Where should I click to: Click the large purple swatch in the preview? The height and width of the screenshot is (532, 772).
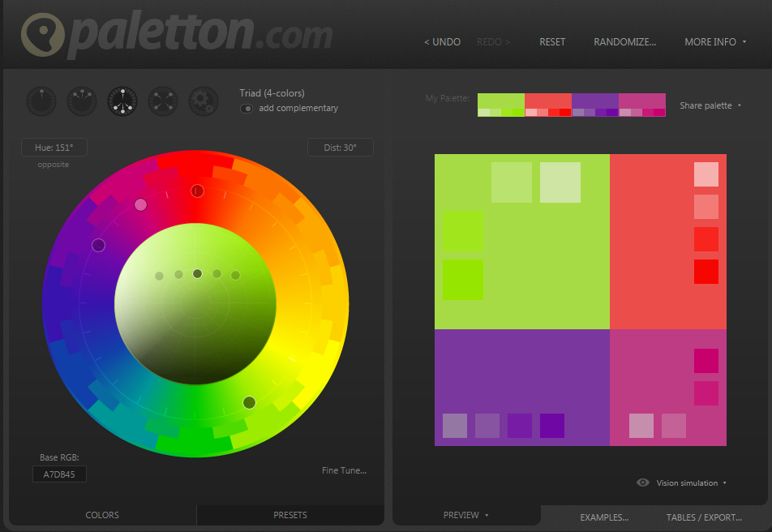[x=521, y=373]
